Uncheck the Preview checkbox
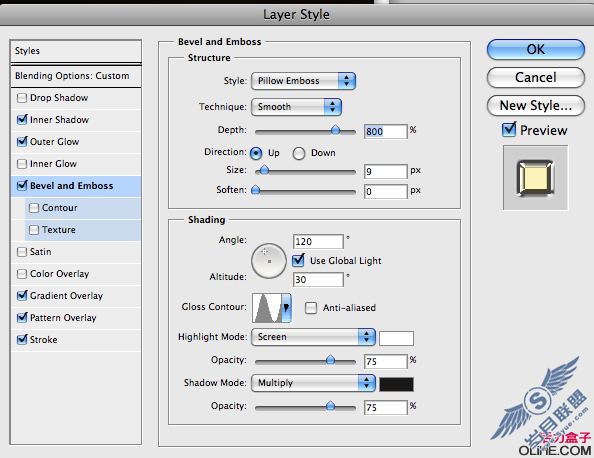The width and height of the screenshot is (594, 458). point(509,130)
